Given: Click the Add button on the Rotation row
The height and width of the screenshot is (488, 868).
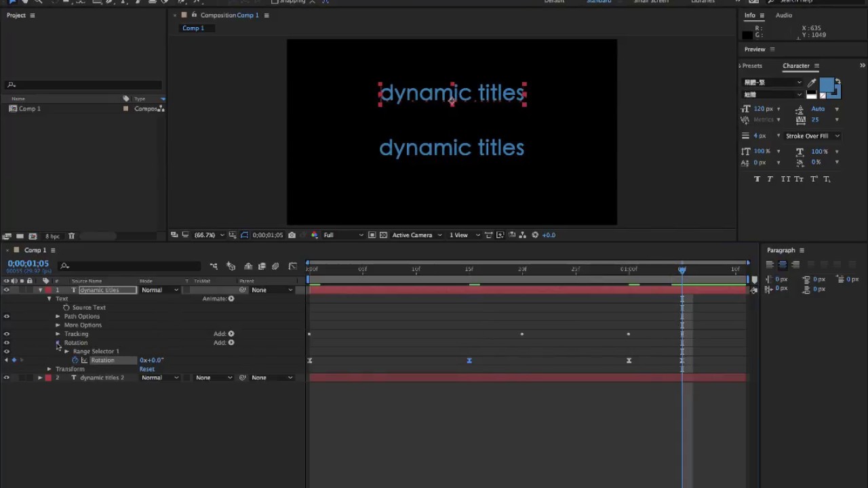Looking at the screenshot, I should click(231, 343).
